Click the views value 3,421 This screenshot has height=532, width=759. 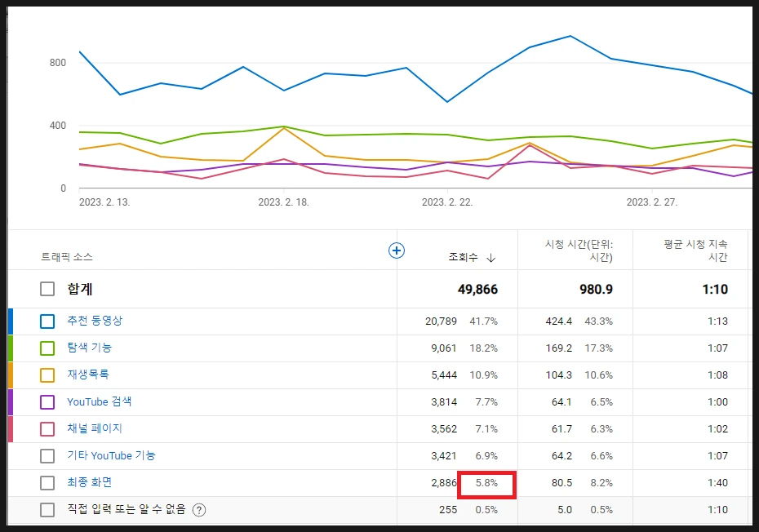pos(444,456)
